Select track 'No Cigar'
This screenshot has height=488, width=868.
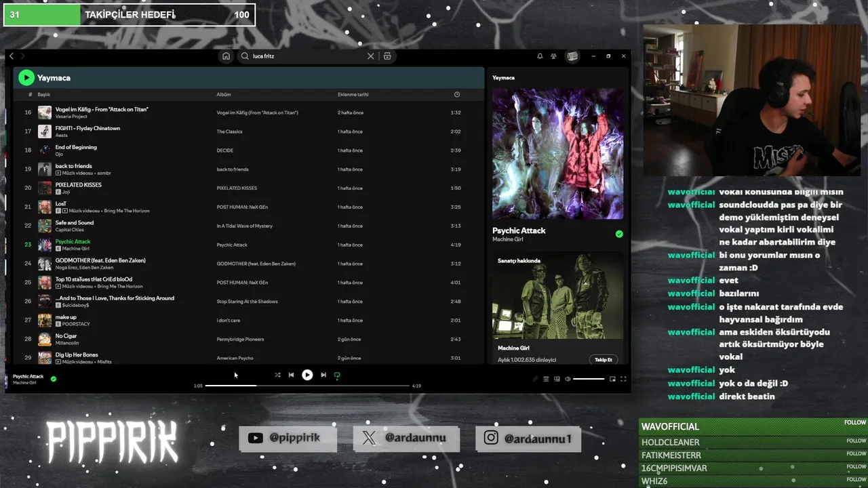click(66, 337)
